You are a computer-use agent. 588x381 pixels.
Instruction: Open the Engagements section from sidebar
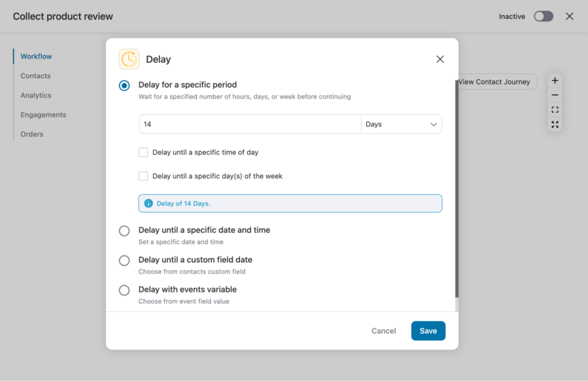point(43,115)
